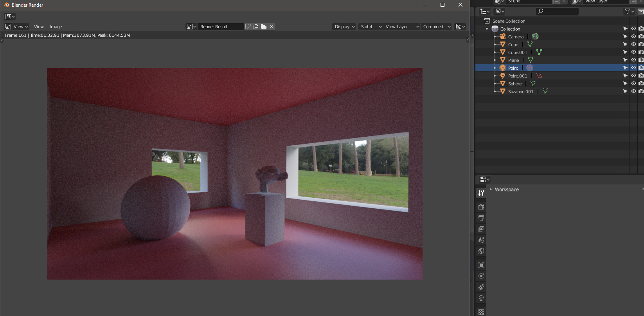Click the open image folder icon

pyautogui.click(x=264, y=27)
